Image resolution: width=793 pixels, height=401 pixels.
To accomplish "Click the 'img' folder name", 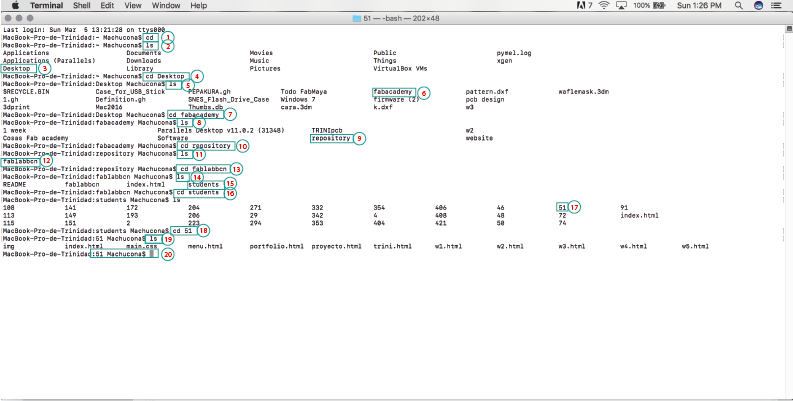I will pyautogui.click(x=8, y=246).
